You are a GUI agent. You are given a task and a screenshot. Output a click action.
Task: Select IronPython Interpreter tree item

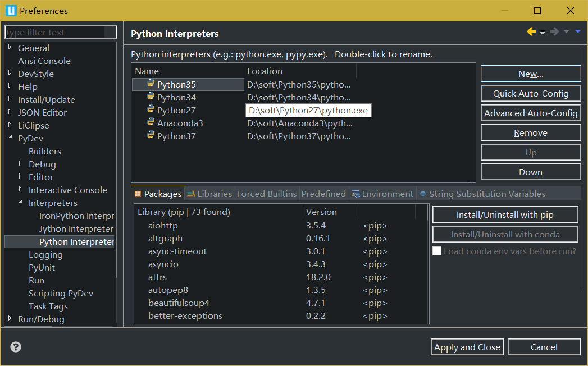point(76,216)
